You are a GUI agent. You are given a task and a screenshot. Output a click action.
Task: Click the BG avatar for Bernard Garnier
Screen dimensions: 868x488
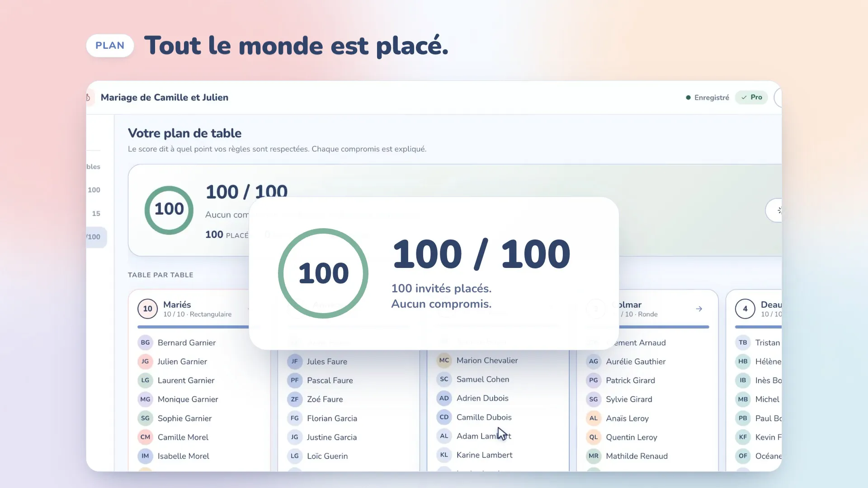145,343
